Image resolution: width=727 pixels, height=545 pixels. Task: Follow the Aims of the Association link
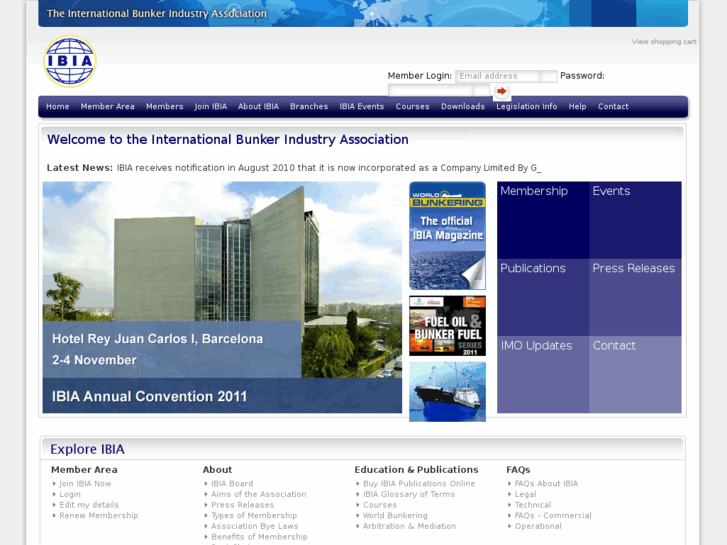(x=259, y=494)
